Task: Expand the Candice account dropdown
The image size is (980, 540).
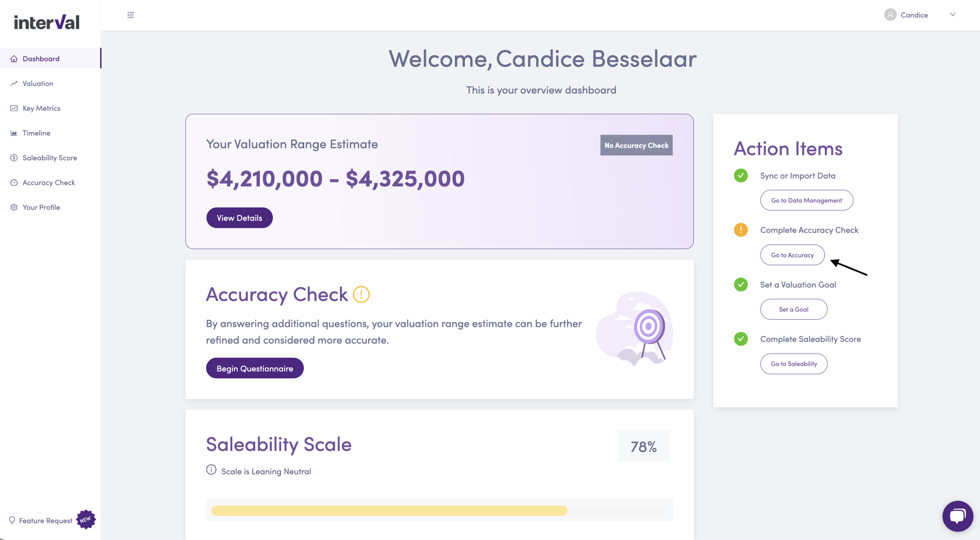Action: [952, 14]
